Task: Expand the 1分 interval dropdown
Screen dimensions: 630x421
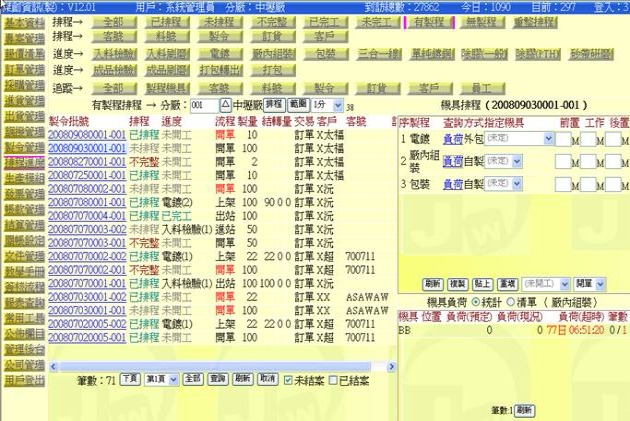Action: pyautogui.click(x=336, y=105)
